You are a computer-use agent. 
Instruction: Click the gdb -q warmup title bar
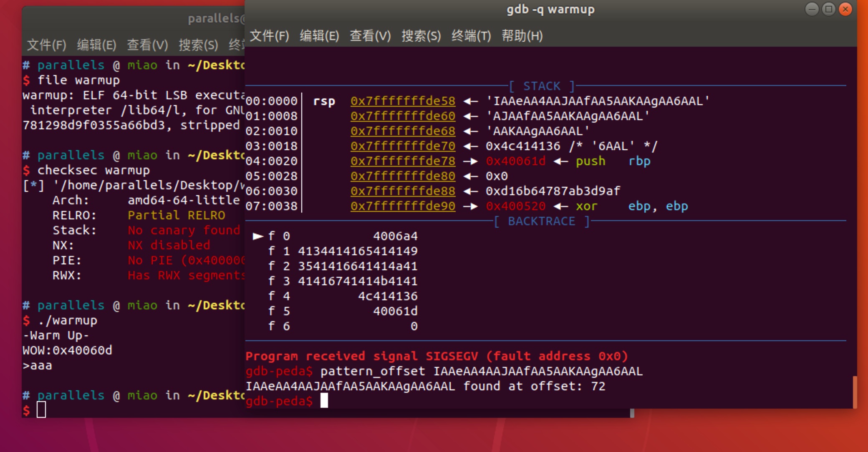pyautogui.click(x=550, y=9)
